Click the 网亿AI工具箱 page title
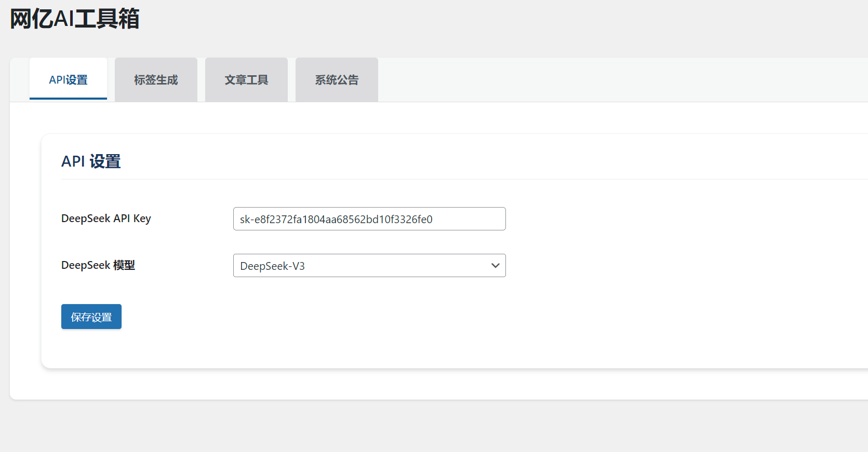The width and height of the screenshot is (868, 452). click(x=75, y=19)
